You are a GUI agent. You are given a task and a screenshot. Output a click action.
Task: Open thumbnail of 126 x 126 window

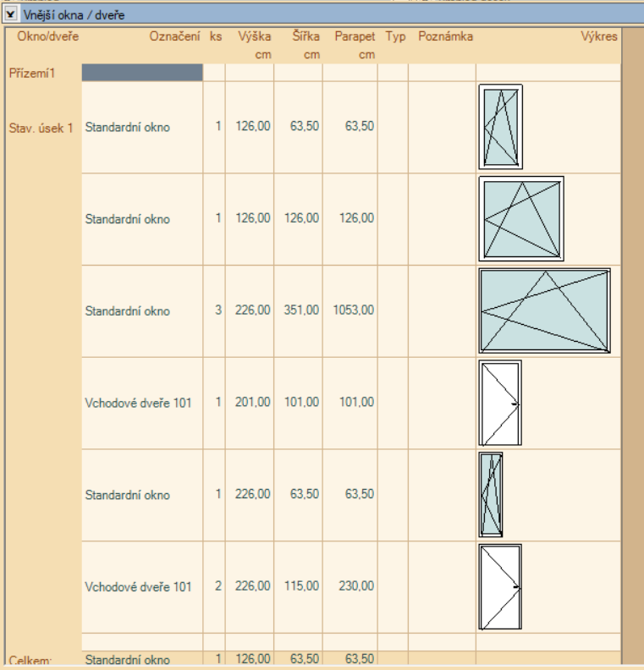point(521,219)
